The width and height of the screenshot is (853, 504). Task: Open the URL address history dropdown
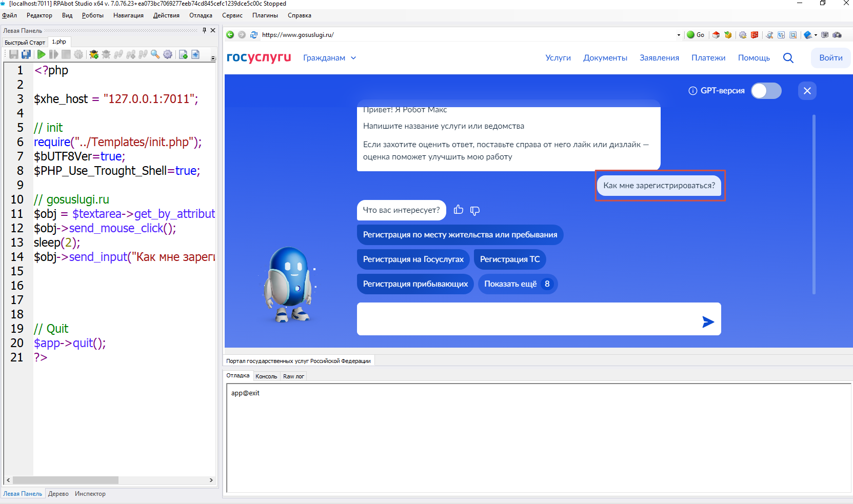tap(679, 35)
